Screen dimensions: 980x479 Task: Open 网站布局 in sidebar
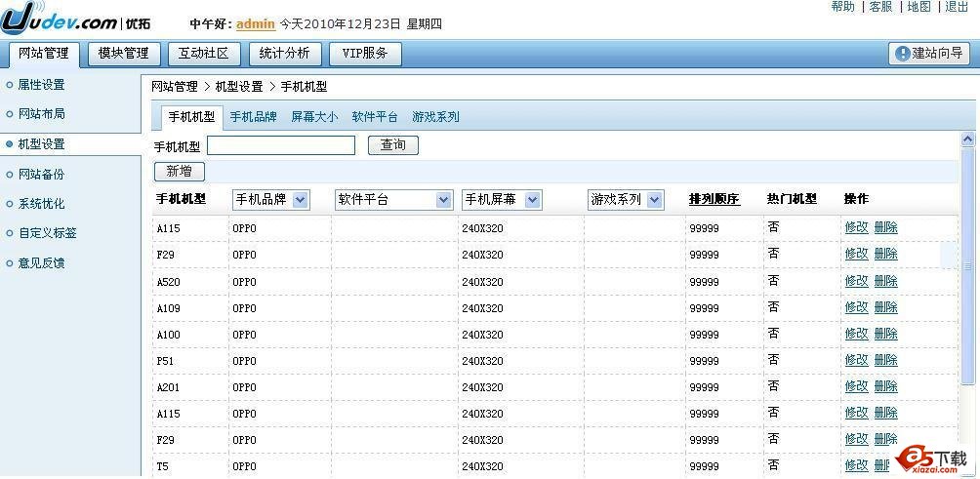click(41, 114)
